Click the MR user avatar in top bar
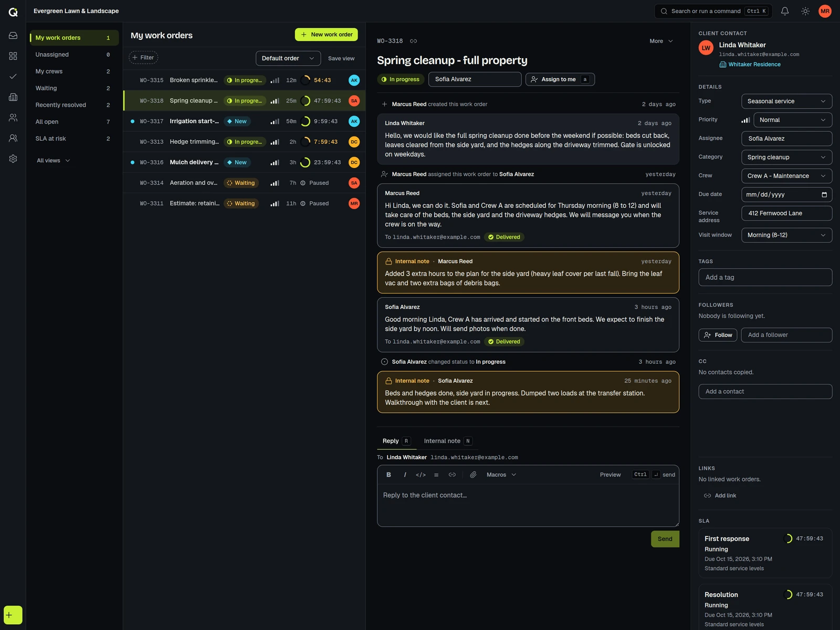 coord(825,11)
